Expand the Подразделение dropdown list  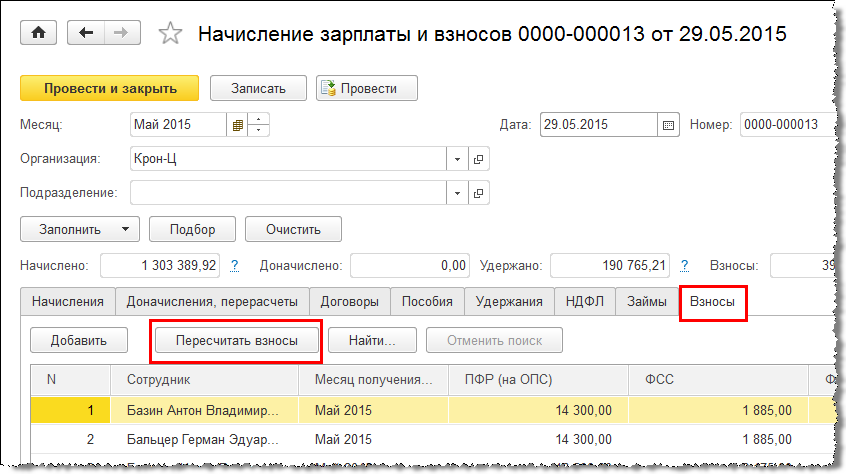coord(457,193)
